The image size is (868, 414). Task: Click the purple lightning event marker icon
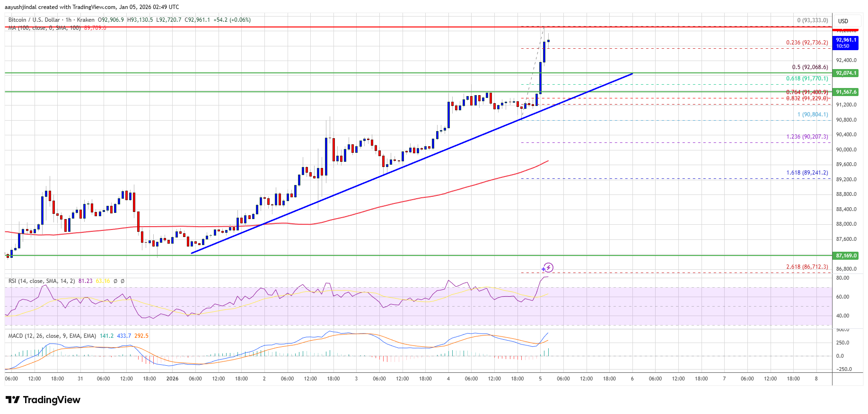pyautogui.click(x=547, y=268)
